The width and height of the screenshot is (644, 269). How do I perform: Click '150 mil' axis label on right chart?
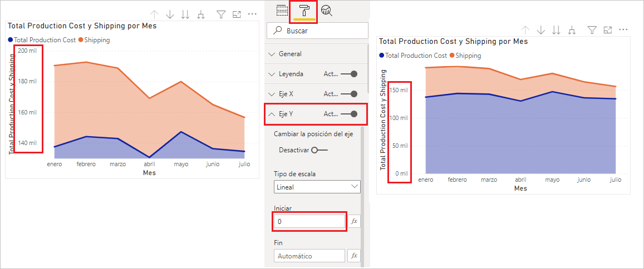(x=399, y=90)
